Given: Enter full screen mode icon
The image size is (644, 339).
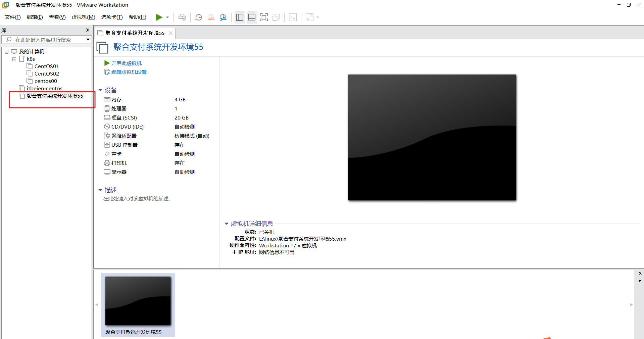Looking at the screenshot, I should pos(264,17).
